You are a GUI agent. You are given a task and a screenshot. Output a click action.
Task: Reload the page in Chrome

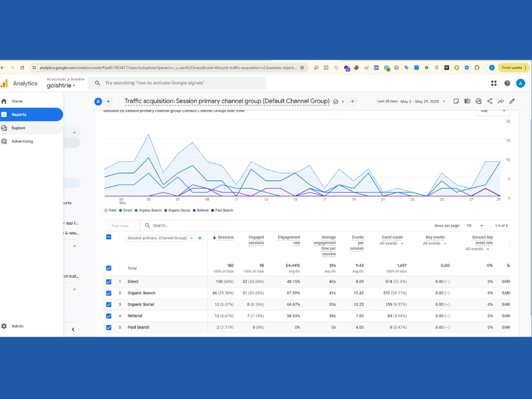point(22,68)
